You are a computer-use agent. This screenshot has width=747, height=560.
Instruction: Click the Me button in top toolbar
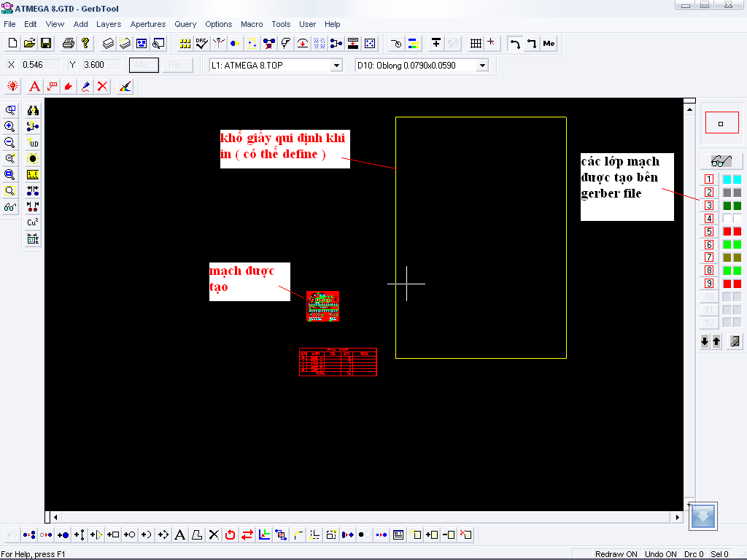point(549,43)
